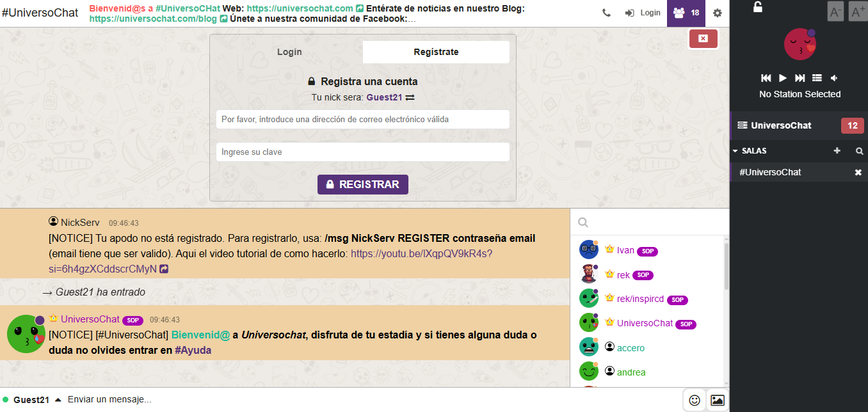Select the Regístrate tab
The height and width of the screenshot is (412, 868).
coord(436,52)
